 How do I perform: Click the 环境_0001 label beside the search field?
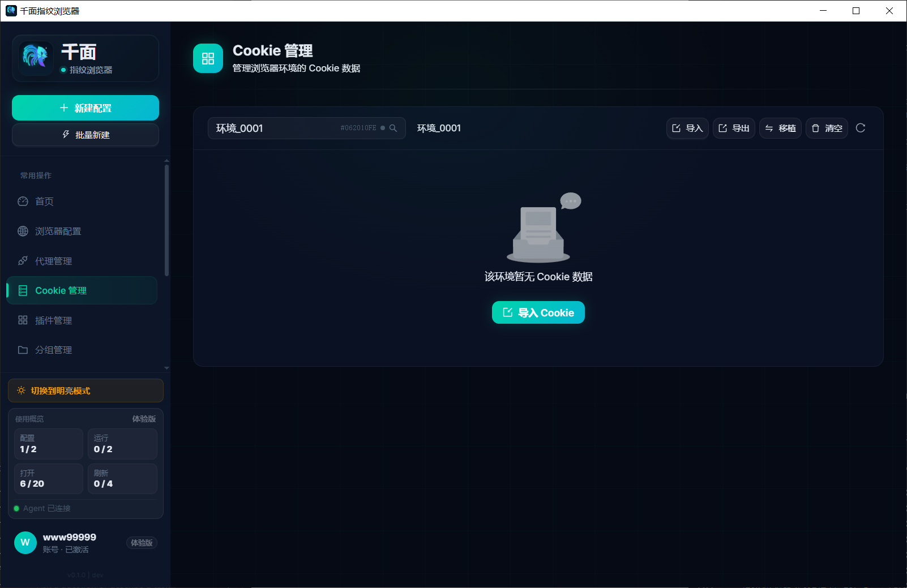(439, 128)
